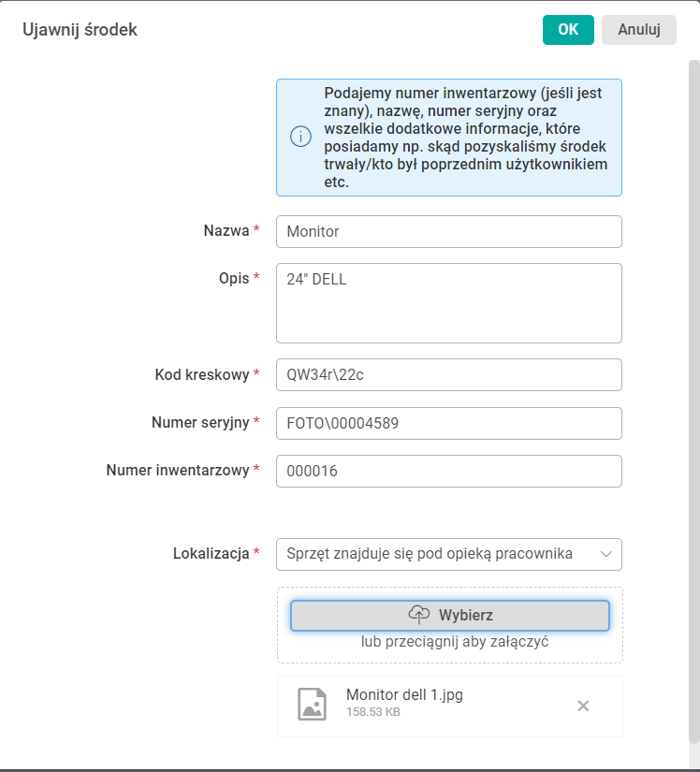Viewport: 700px width, 772px height.
Task: Select the Kod kreskowy input field
Action: click(448, 374)
